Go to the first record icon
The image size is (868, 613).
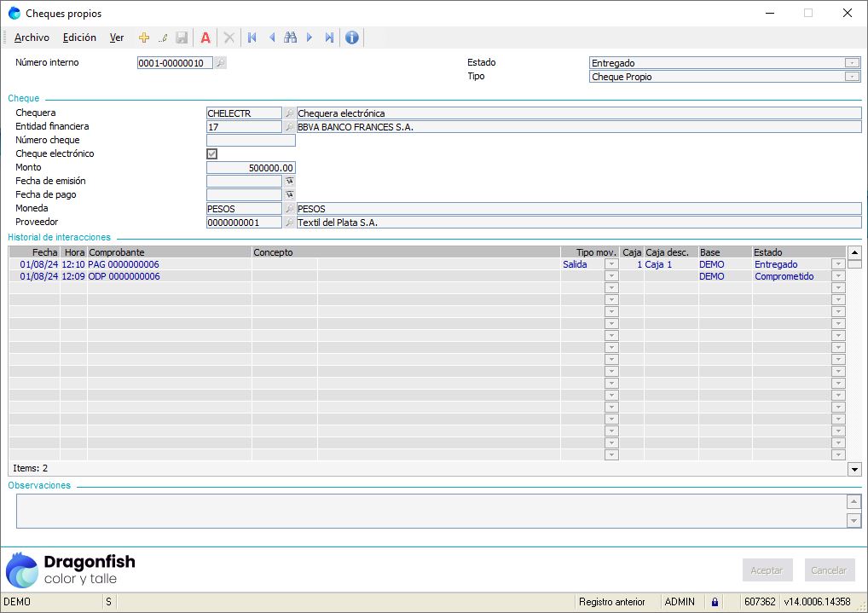coord(252,38)
